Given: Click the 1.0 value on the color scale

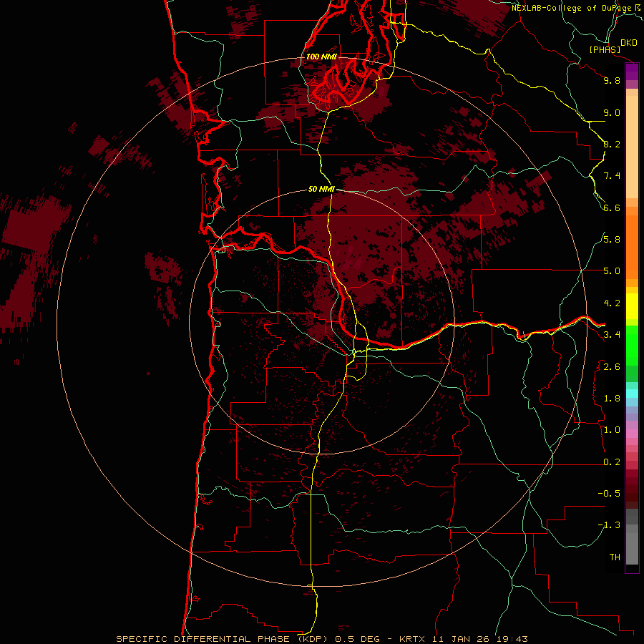Looking at the screenshot, I should (612, 430).
